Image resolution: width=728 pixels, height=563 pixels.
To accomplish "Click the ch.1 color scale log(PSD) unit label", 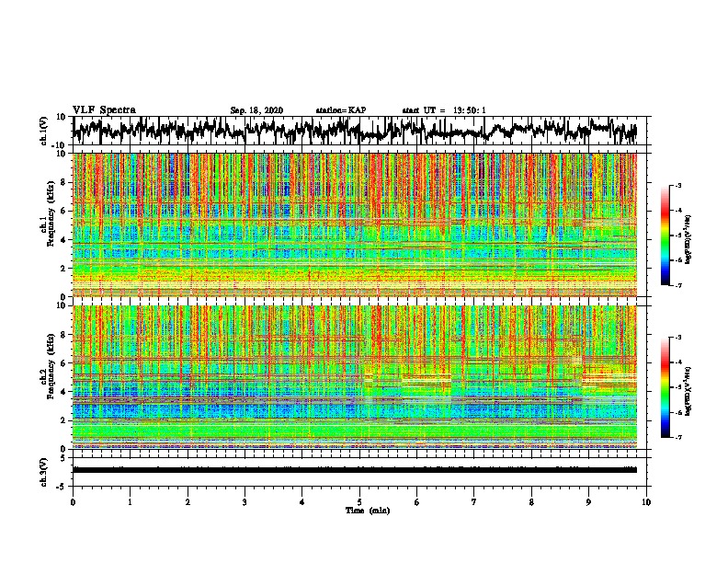I will (x=688, y=239).
